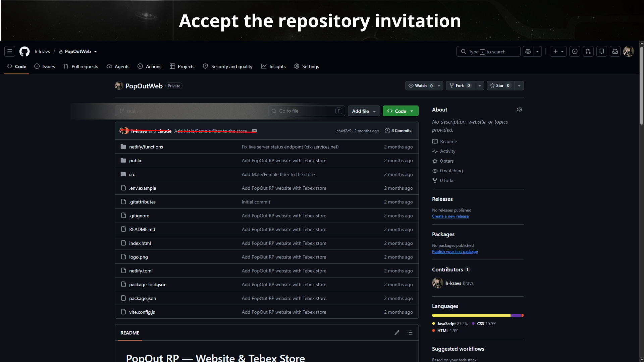Open the package.json file
Screen dimensions: 644x362
(x=143, y=298)
